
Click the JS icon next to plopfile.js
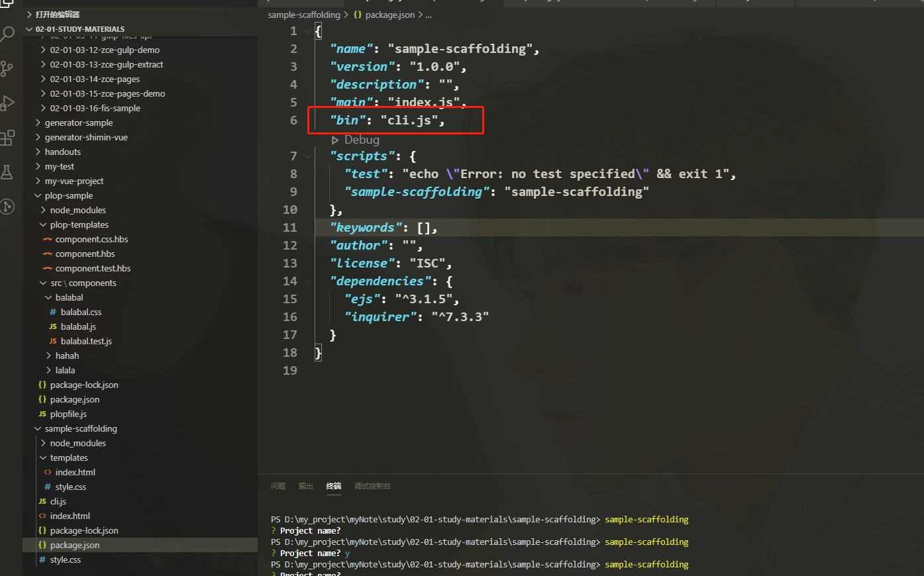coord(42,414)
